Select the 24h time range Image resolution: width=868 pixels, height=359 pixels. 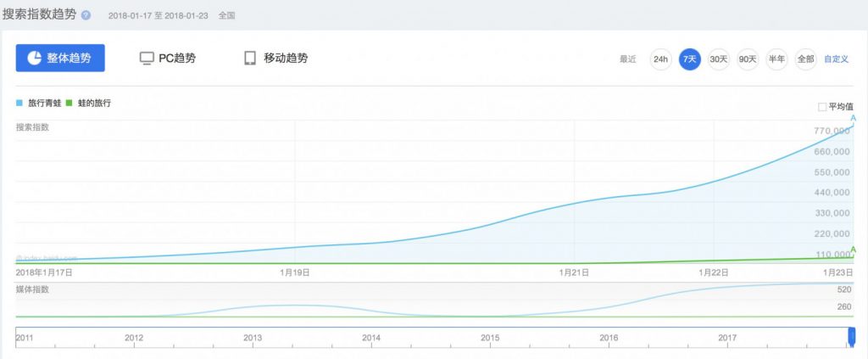(x=660, y=59)
